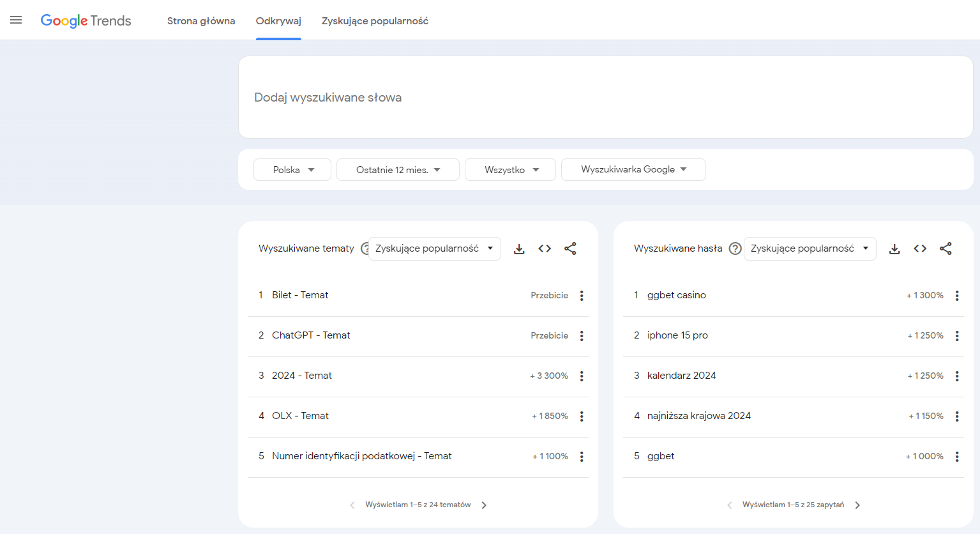Go to next page of zapytań
Viewport: 980px width, 534px height.
tap(857, 505)
